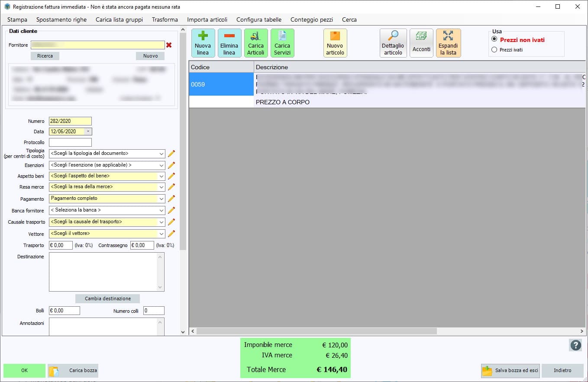Click the empty Protocollo field

coord(70,142)
